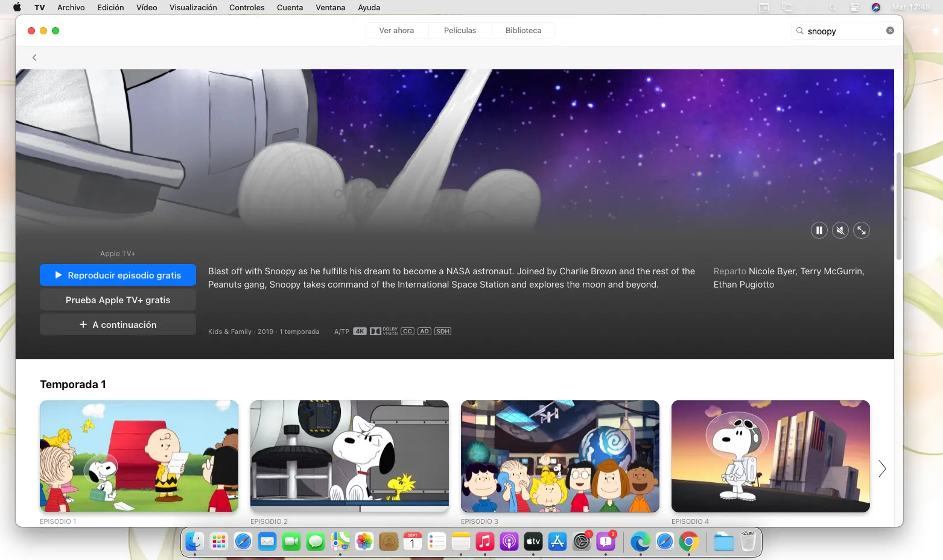
Task: Open Reminders from the dock
Action: coord(437,541)
